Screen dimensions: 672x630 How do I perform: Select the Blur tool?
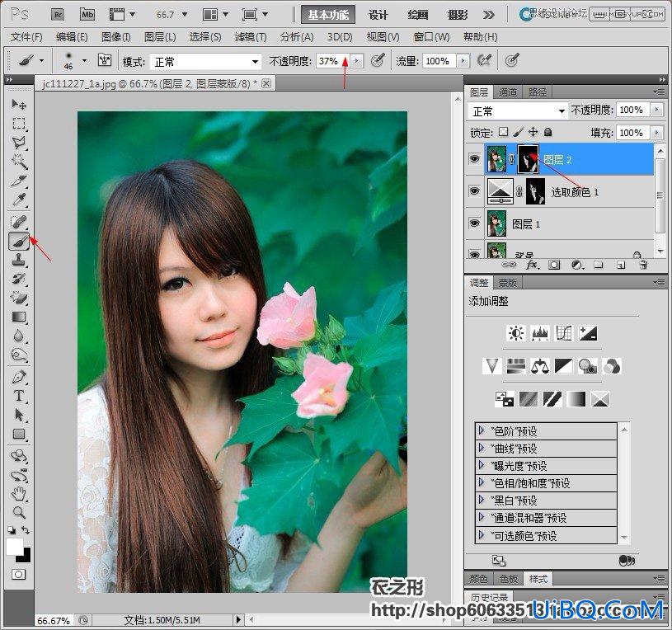(18, 336)
